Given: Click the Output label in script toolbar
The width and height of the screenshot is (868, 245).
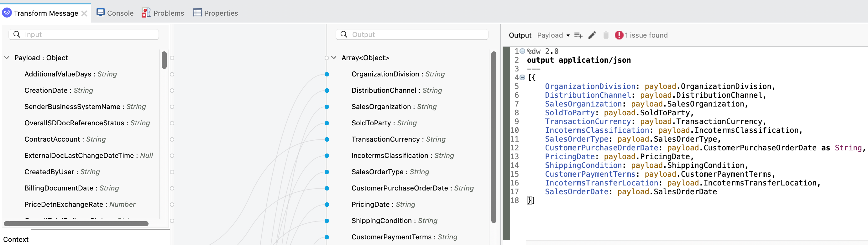Looking at the screenshot, I should point(520,35).
